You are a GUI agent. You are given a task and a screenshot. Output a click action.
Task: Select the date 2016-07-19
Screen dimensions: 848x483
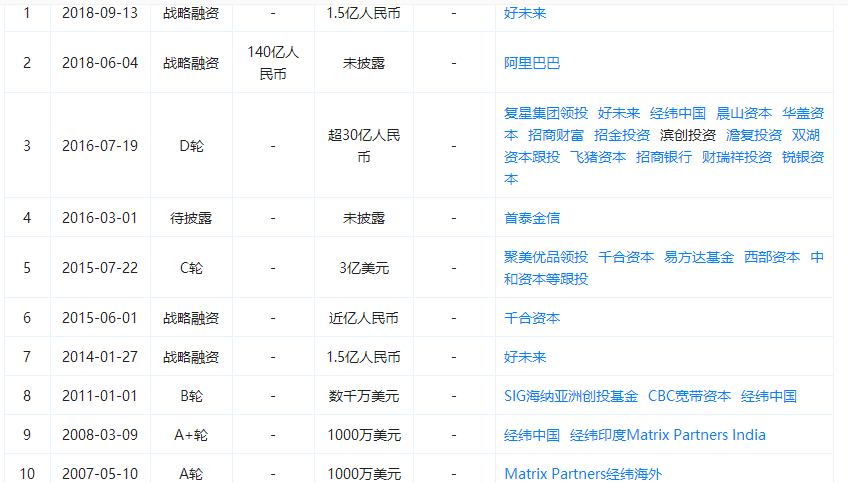[100, 145]
